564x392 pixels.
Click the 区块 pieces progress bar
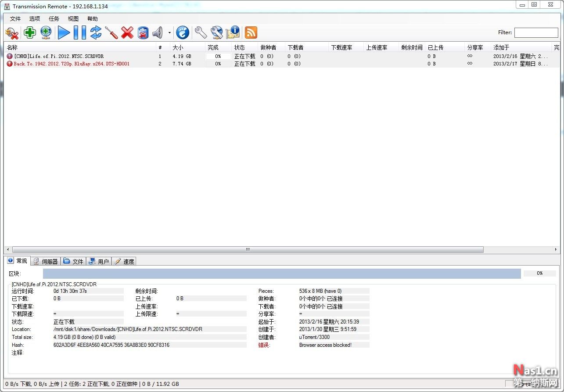click(x=282, y=273)
